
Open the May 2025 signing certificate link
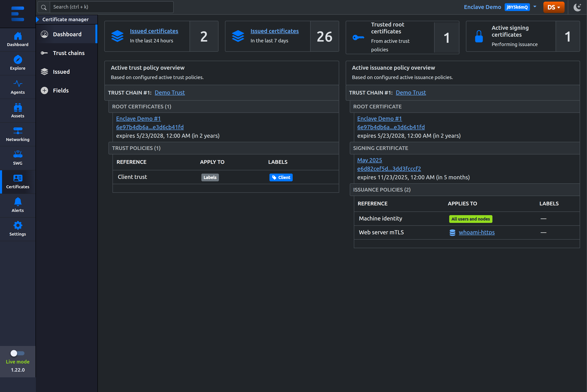[x=369, y=160]
